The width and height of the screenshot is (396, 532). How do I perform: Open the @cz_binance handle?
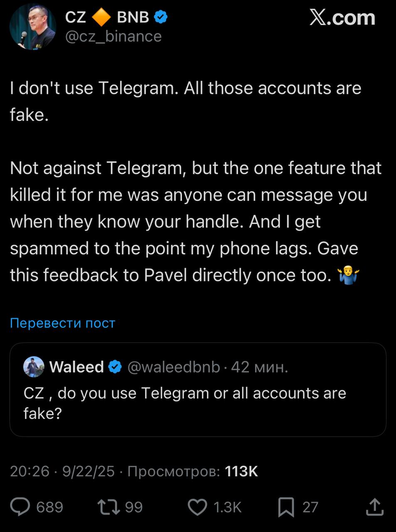coord(113,37)
